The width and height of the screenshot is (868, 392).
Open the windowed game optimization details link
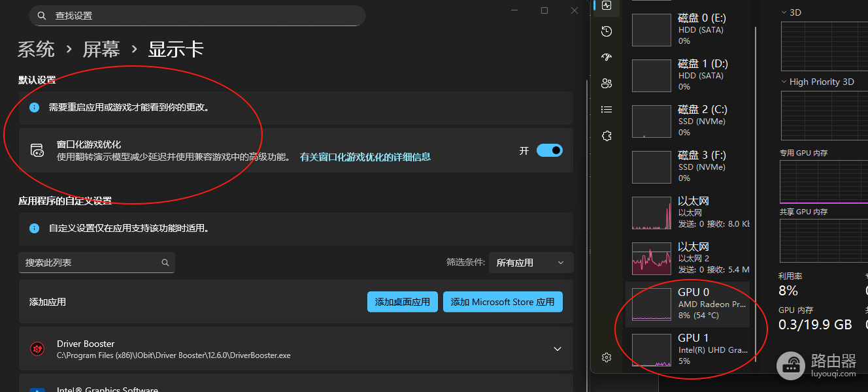tap(365, 157)
